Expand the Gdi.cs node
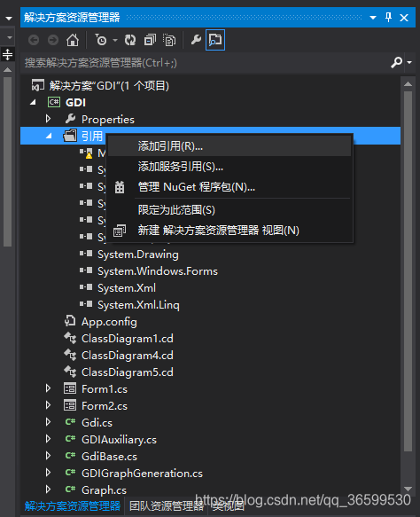 pyautogui.click(x=48, y=422)
